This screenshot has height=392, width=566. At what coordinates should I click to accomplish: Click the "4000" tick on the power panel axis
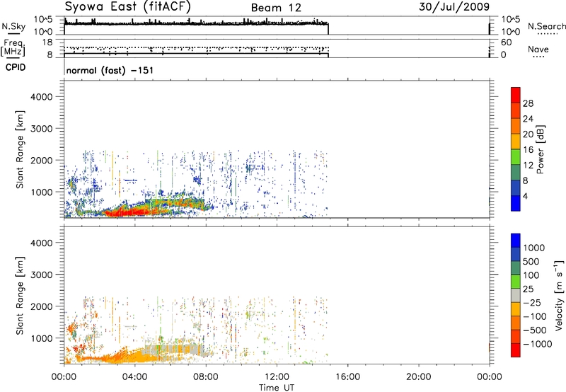[42, 97]
